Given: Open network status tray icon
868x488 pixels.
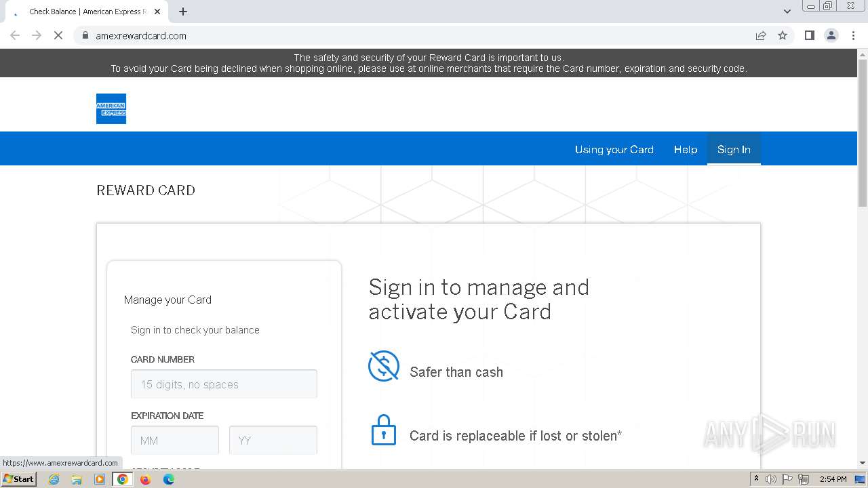Looking at the screenshot, I should point(805,479).
